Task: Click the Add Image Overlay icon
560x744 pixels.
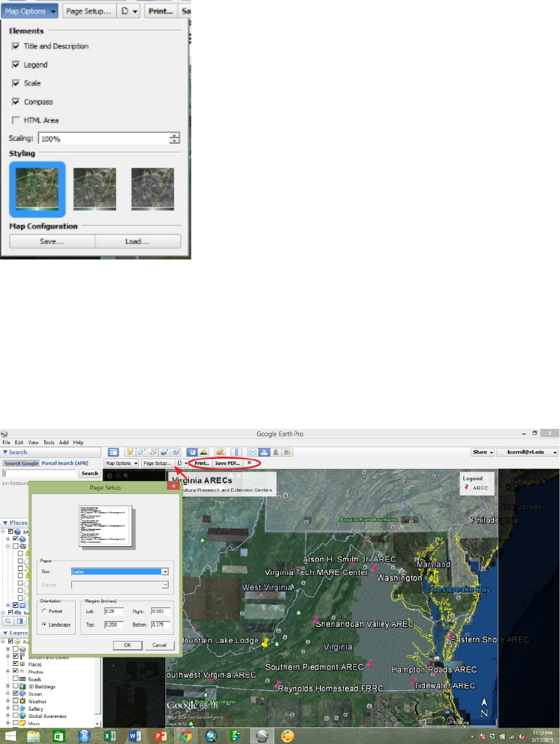Action: [164, 453]
